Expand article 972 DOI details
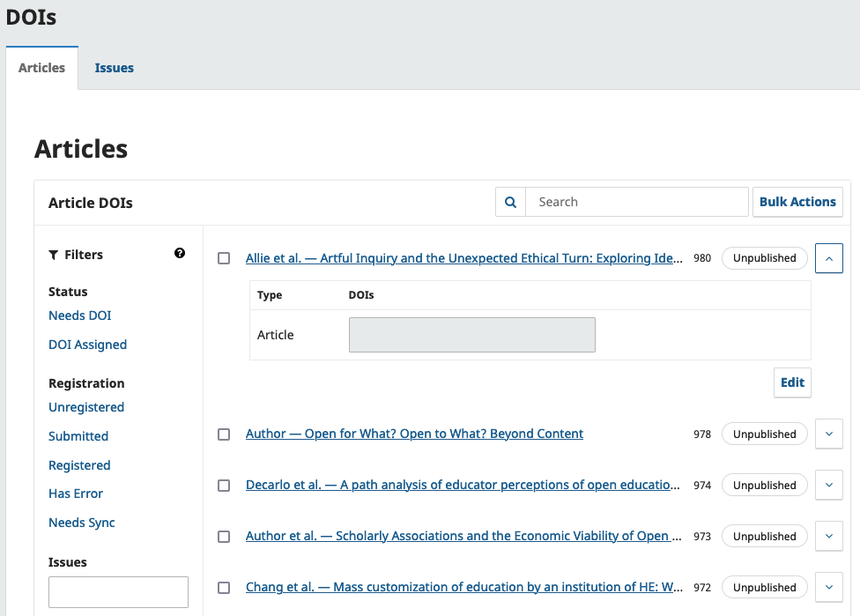The height and width of the screenshot is (616, 860). [828, 588]
